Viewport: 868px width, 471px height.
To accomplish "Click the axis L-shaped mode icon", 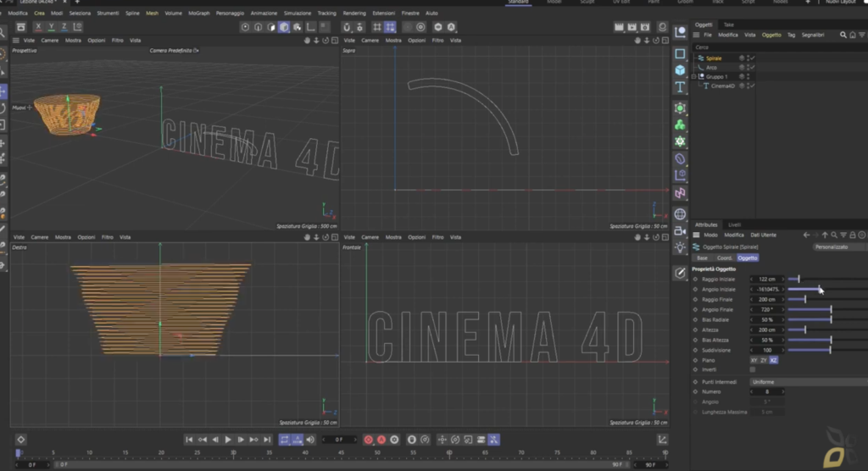I will pyautogui.click(x=310, y=26).
